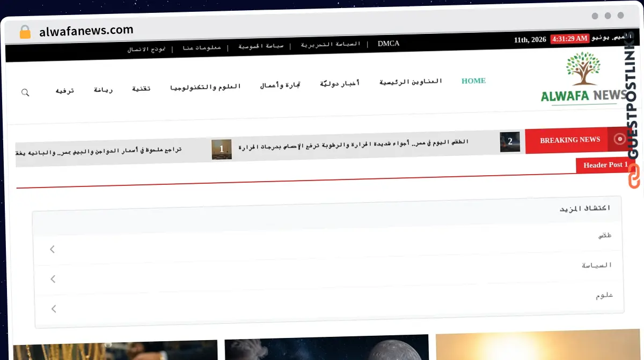The width and height of the screenshot is (644, 360).
Task: Follow the نموذج الاتصال top bar link
Action: point(147,49)
